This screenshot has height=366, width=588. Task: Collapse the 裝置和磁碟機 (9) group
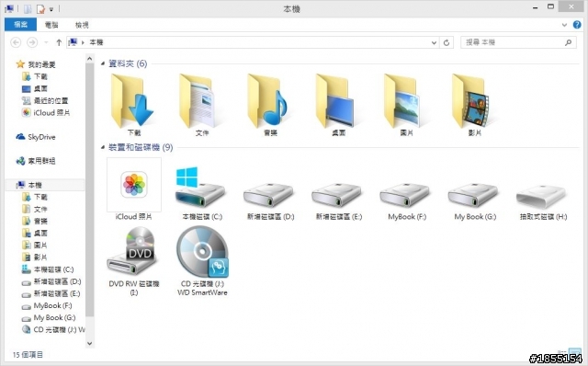tap(103, 147)
